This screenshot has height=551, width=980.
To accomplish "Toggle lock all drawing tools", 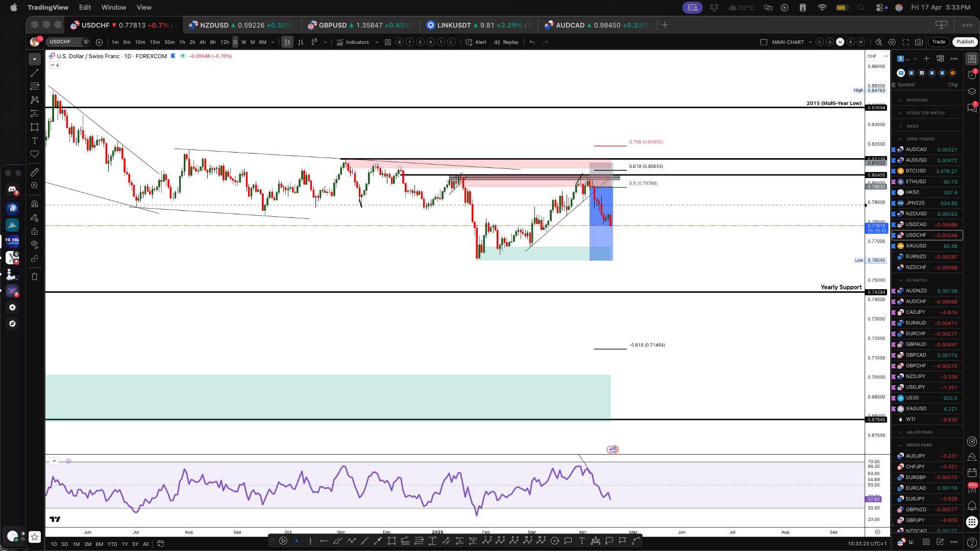I will pyautogui.click(x=35, y=231).
